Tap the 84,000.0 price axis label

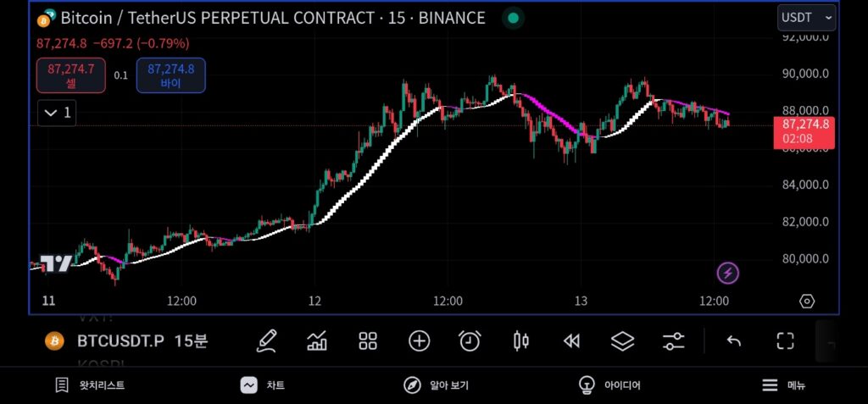pos(805,185)
